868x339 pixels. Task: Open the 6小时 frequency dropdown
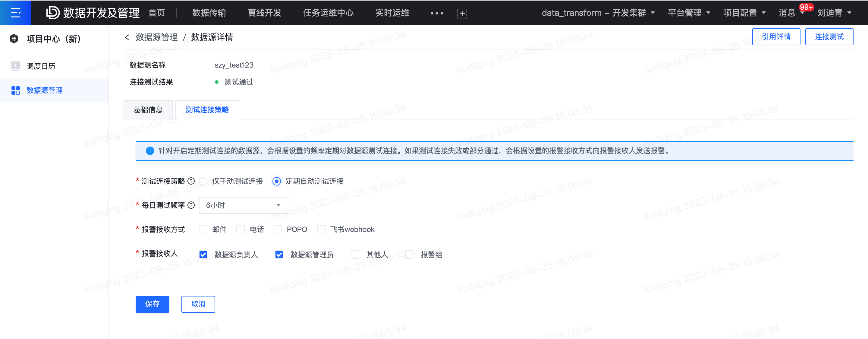[x=244, y=205]
